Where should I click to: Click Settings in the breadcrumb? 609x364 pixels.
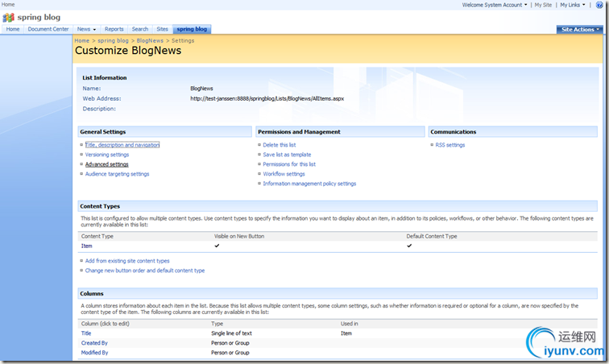pyautogui.click(x=183, y=40)
